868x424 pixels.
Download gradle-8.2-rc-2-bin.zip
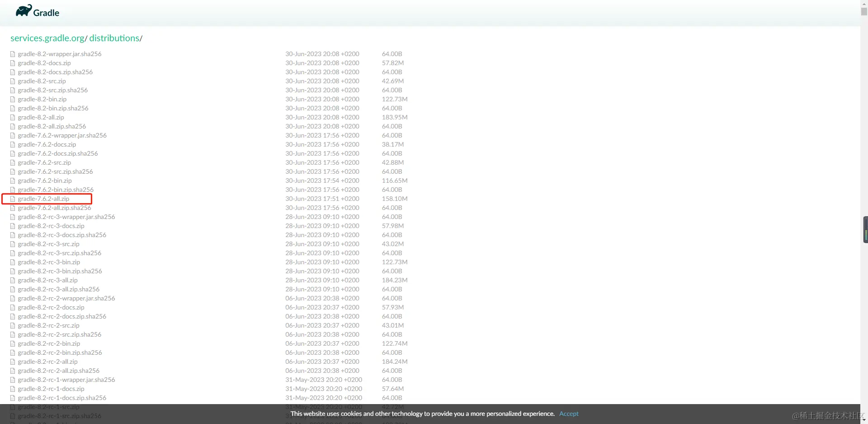(x=49, y=343)
